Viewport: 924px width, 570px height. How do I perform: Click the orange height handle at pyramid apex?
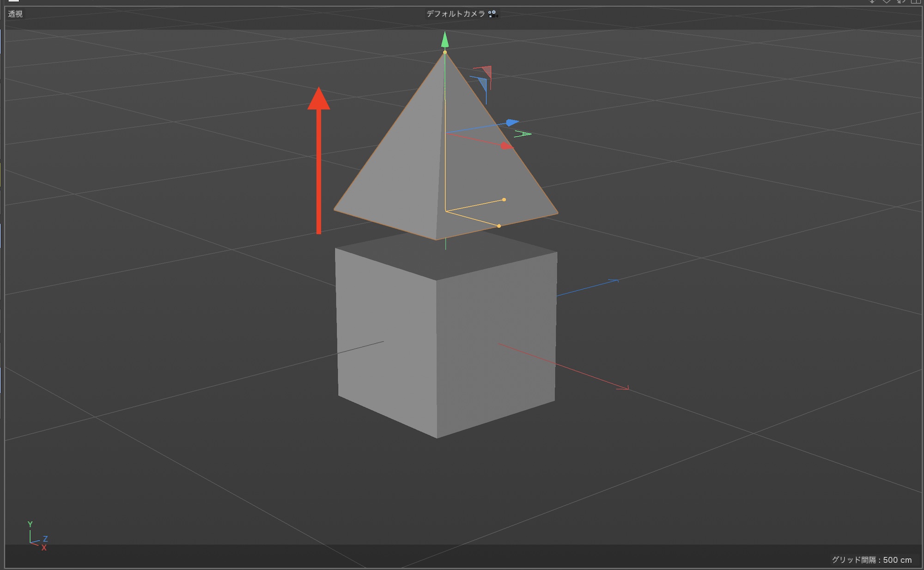(x=445, y=52)
